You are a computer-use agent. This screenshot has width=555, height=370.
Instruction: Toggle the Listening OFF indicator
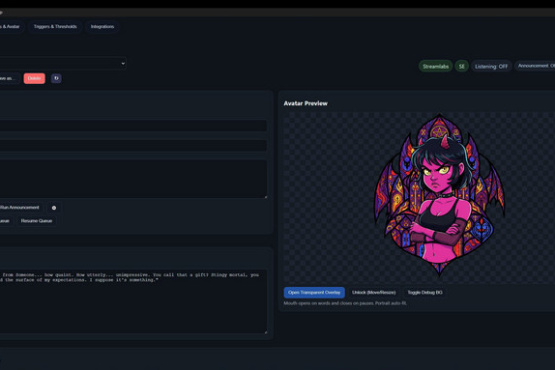(491, 66)
